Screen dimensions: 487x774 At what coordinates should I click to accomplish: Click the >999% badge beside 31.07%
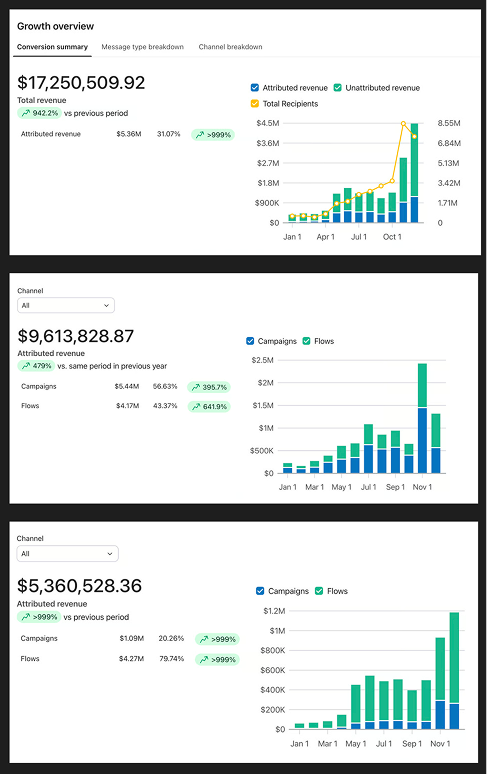(x=213, y=135)
